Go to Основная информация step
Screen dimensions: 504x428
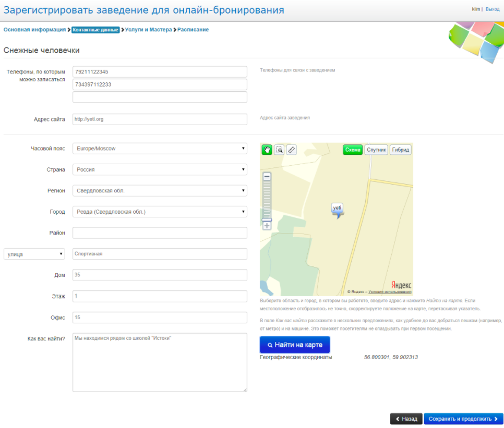pos(35,30)
